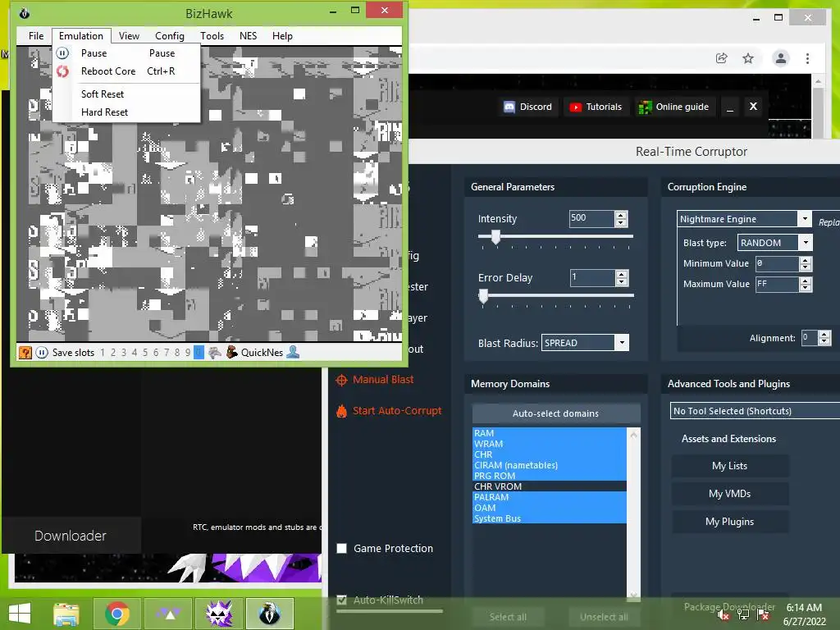840x630 pixels.
Task: Open Windows Start button
Action: (x=20, y=614)
